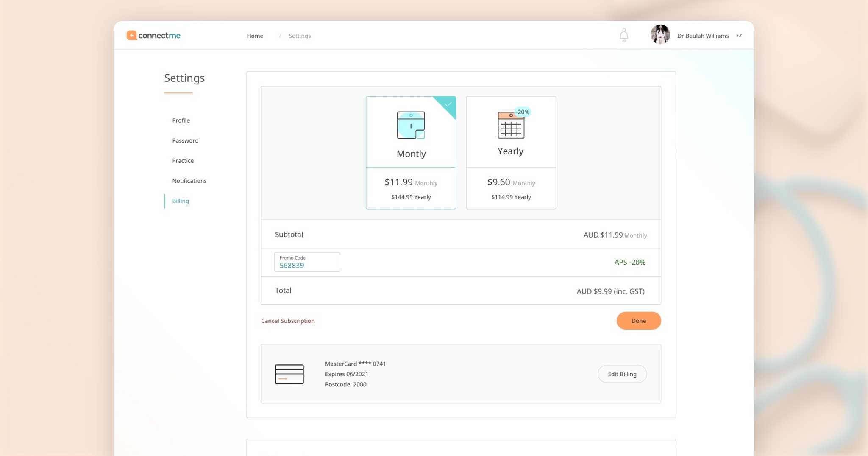868x456 pixels.
Task: Click the Settings page heading
Action: (184, 78)
